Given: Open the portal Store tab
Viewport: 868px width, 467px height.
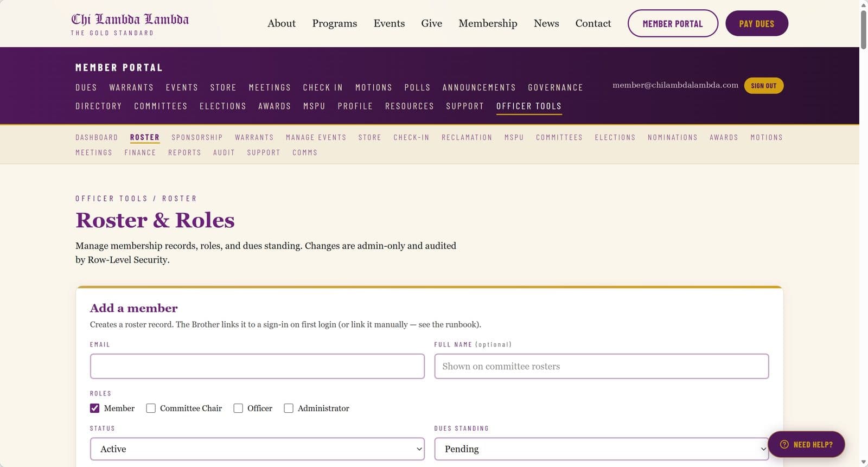Looking at the screenshot, I should 224,87.
